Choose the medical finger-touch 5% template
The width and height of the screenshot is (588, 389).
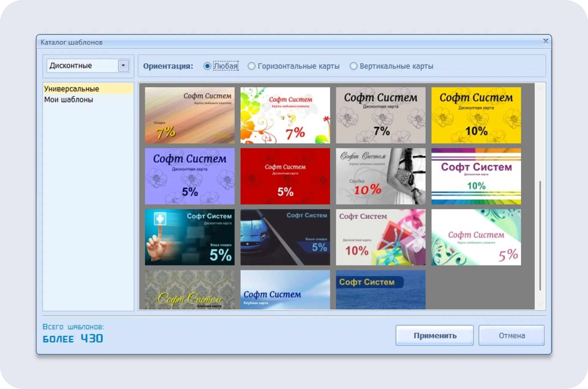click(x=190, y=237)
